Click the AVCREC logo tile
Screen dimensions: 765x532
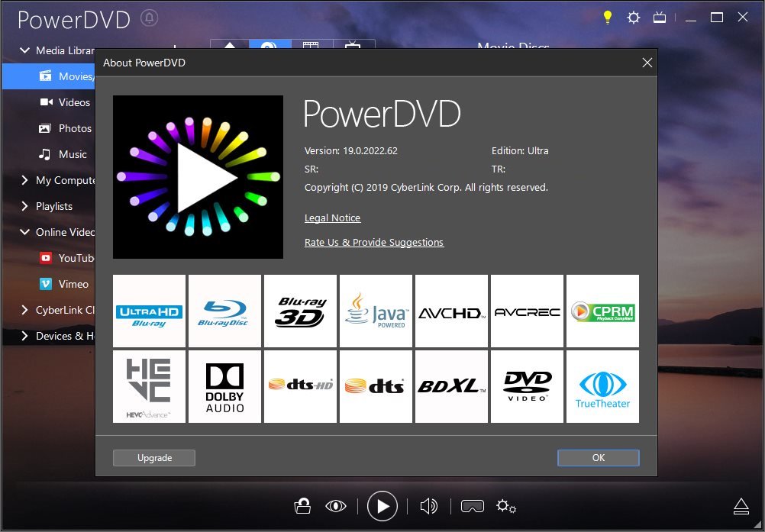(x=527, y=311)
